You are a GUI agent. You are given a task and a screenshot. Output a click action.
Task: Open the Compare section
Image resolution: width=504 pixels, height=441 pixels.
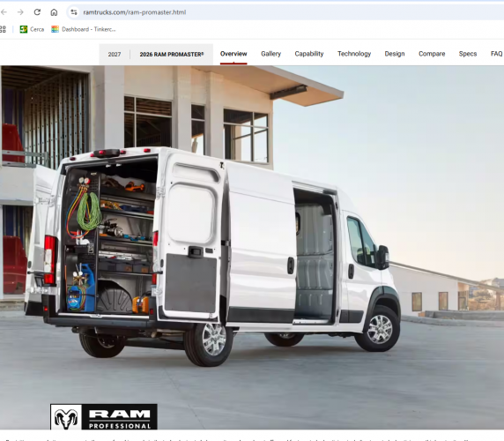[x=432, y=54]
